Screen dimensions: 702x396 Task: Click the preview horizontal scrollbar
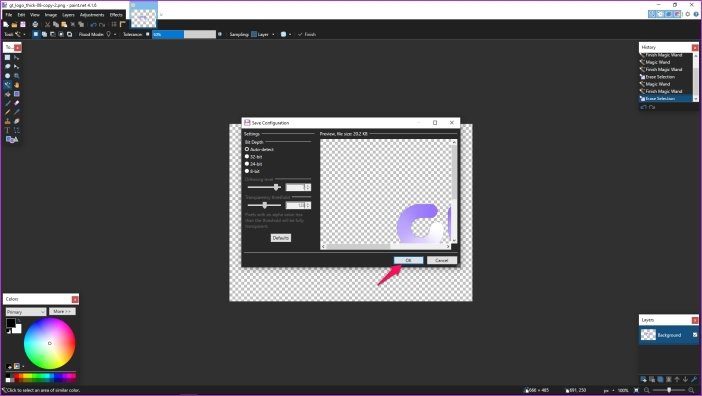[x=386, y=246]
